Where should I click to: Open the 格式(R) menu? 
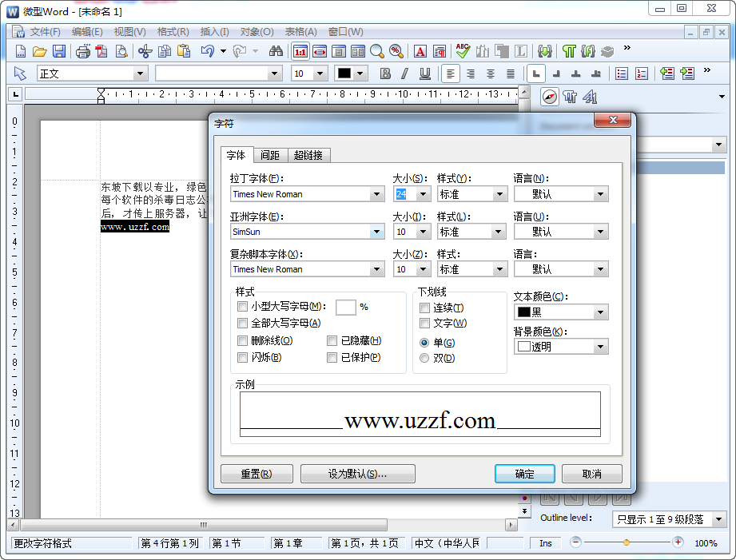coord(173,32)
